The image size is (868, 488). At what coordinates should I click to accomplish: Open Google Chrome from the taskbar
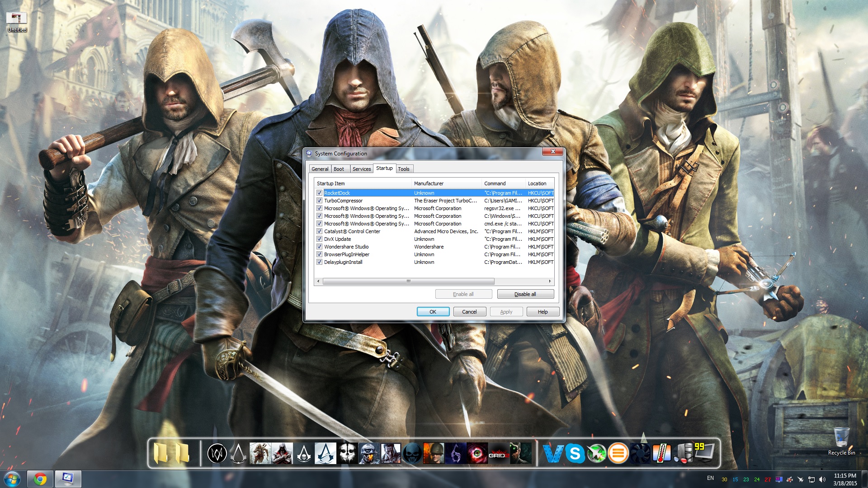tap(40, 479)
